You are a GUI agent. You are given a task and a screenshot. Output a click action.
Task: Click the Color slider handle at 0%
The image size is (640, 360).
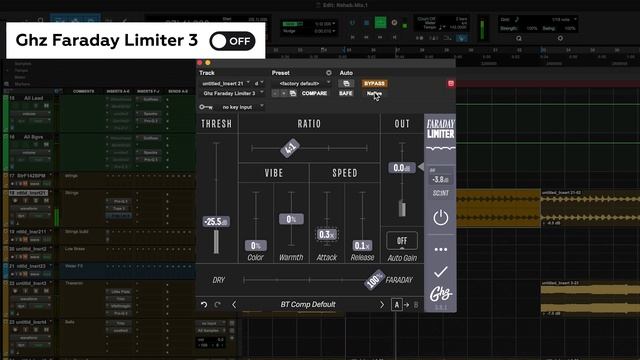point(256,245)
